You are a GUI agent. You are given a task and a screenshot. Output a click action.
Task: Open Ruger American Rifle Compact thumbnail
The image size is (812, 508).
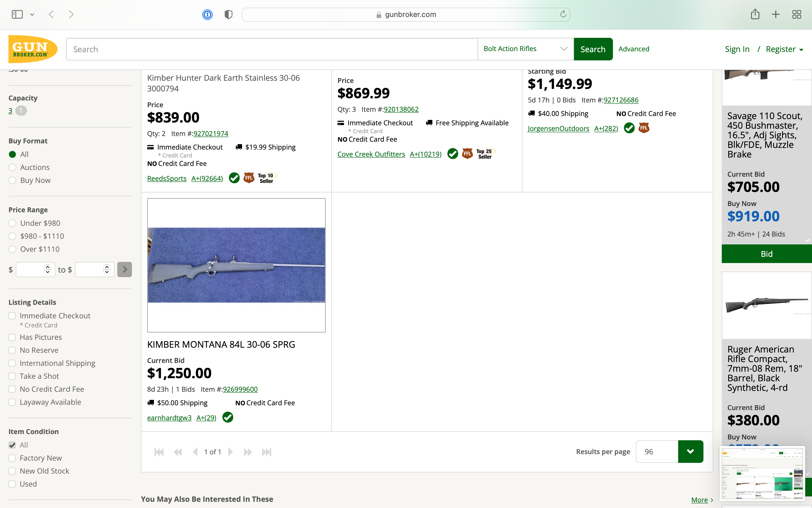tap(767, 305)
